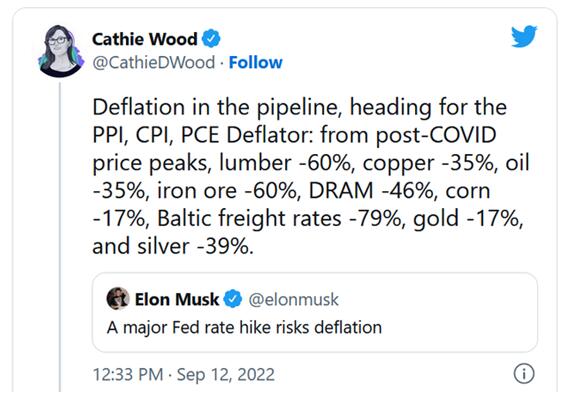Viewport: 576px width, 418px height.
Task: Open quoted text about Fed rate hike
Action: click(x=244, y=327)
